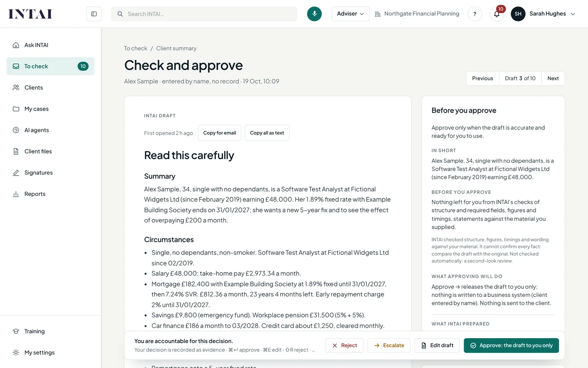Click the Signatures pen icon
Viewport: 588px width, 368px height.
pyautogui.click(x=16, y=173)
